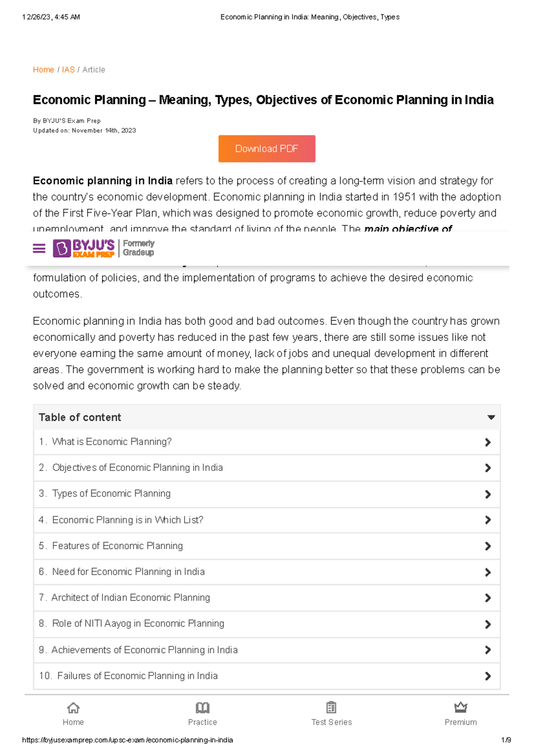Expand "Features of Economic Planning"
Viewport: 534px width, 756px height.
click(x=489, y=546)
